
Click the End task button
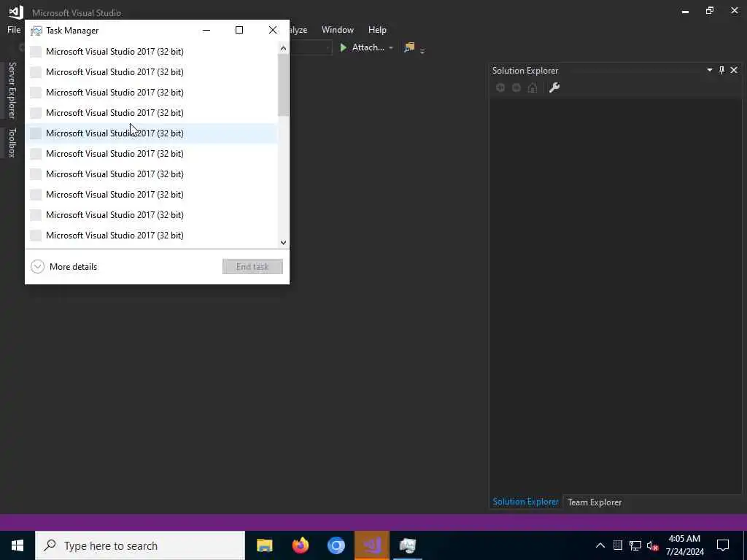pyautogui.click(x=252, y=267)
